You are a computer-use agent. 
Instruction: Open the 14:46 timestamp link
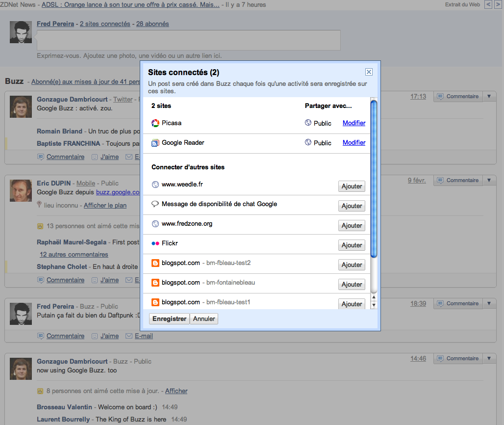[x=418, y=359]
